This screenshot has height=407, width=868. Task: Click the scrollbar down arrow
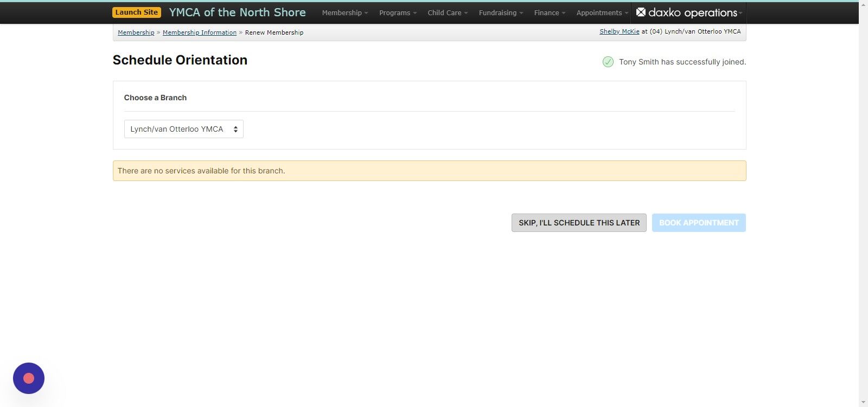(863, 403)
